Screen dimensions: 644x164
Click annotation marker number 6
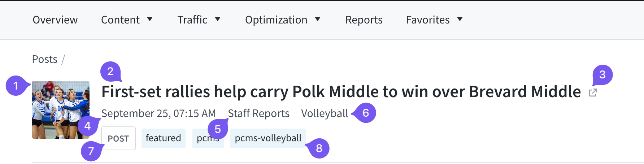(365, 113)
